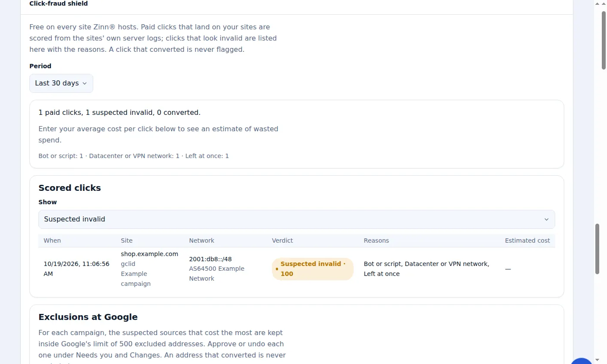This screenshot has height=364, width=607.
Task: Click the "Click-fraud shield" title
Action: pyautogui.click(x=59, y=3)
